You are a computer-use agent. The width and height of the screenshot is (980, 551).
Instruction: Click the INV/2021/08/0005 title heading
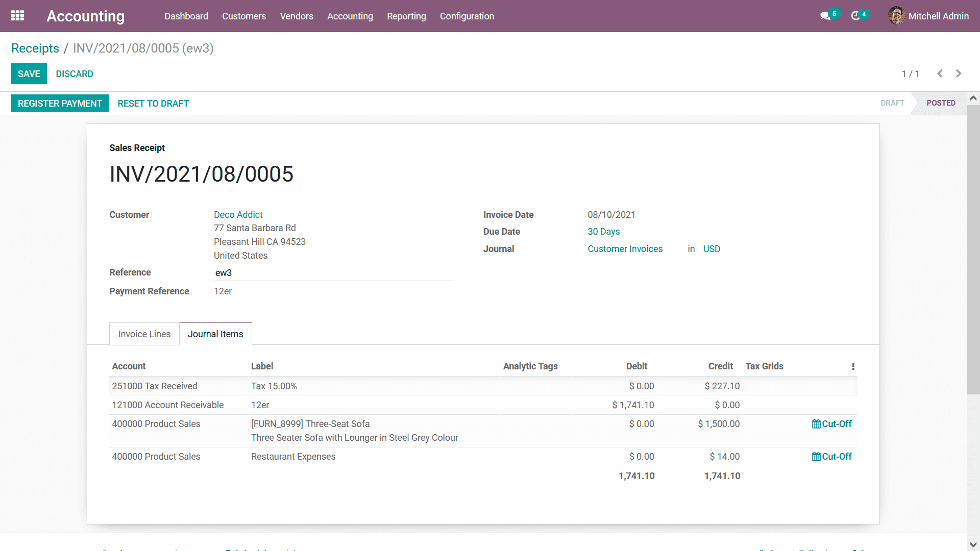click(201, 174)
